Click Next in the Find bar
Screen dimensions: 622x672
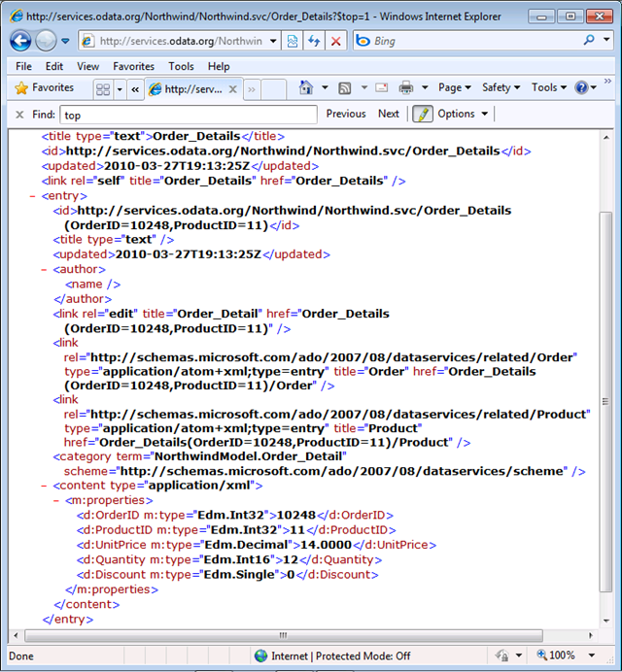tap(389, 114)
